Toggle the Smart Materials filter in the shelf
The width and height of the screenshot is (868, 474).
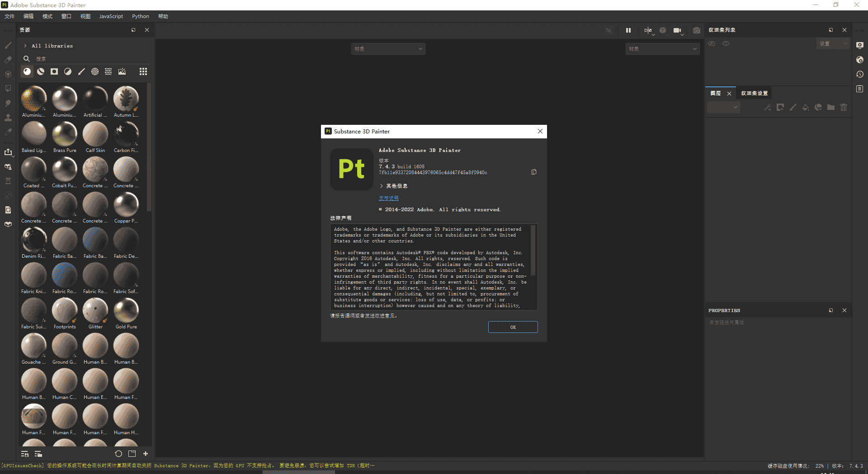tap(40, 71)
